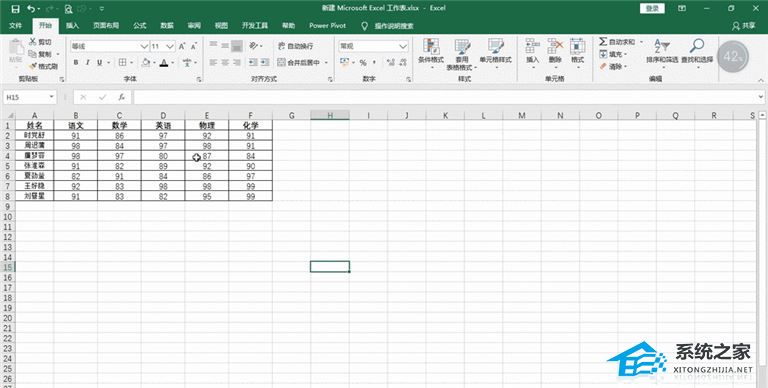Open the font name dropdown
Screen dimensions: 768x388
[144, 46]
